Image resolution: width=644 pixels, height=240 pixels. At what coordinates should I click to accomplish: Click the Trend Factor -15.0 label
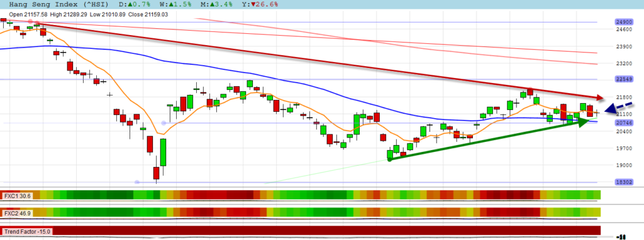(x=27, y=231)
